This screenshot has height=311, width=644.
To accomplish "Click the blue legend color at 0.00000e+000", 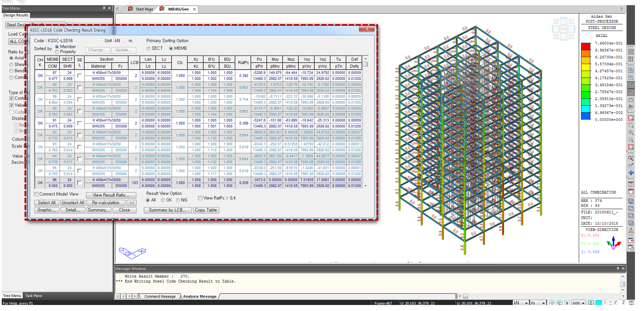I will click(585, 116).
